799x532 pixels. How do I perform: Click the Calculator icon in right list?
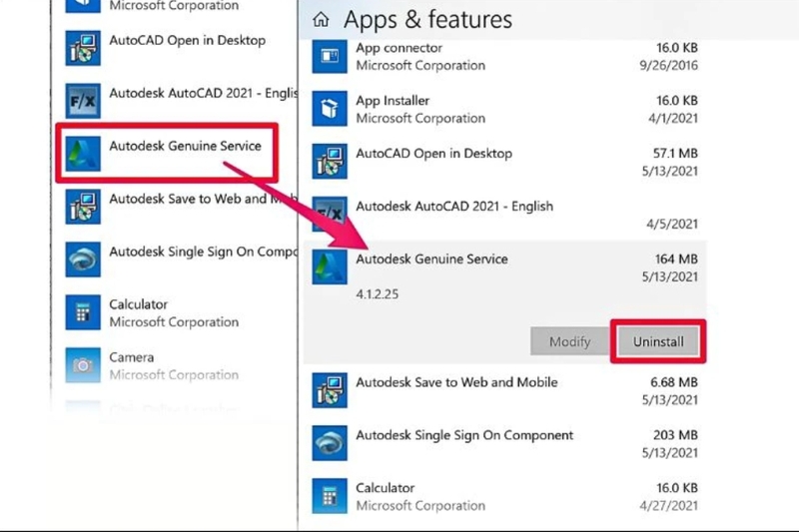[x=330, y=496]
